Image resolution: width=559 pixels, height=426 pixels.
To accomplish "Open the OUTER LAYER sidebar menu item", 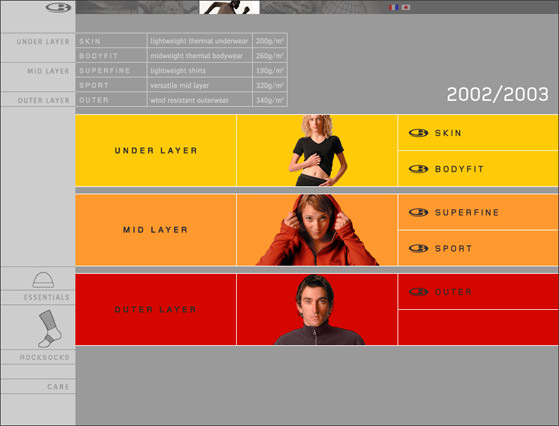I will [x=43, y=101].
